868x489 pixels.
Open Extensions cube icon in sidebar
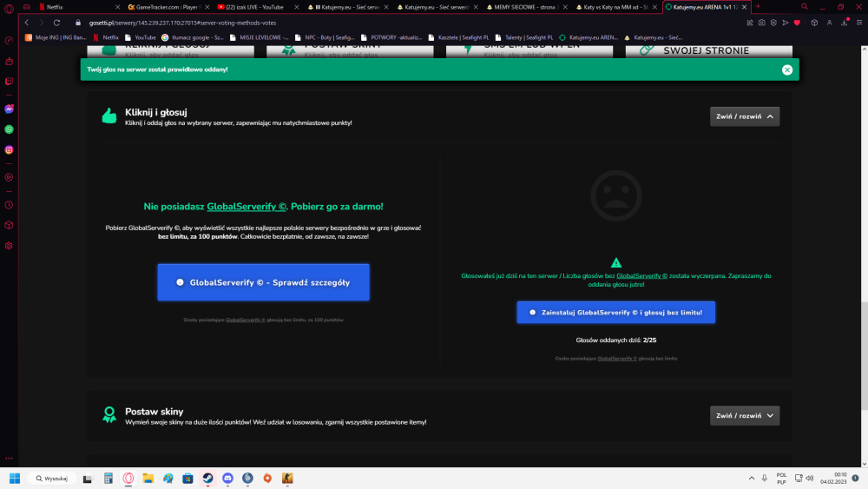(x=9, y=226)
